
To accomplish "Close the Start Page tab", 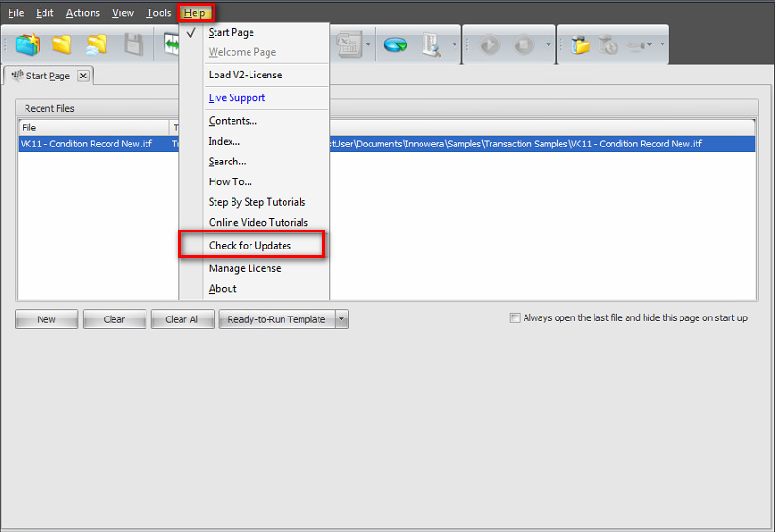I will tap(83, 76).
